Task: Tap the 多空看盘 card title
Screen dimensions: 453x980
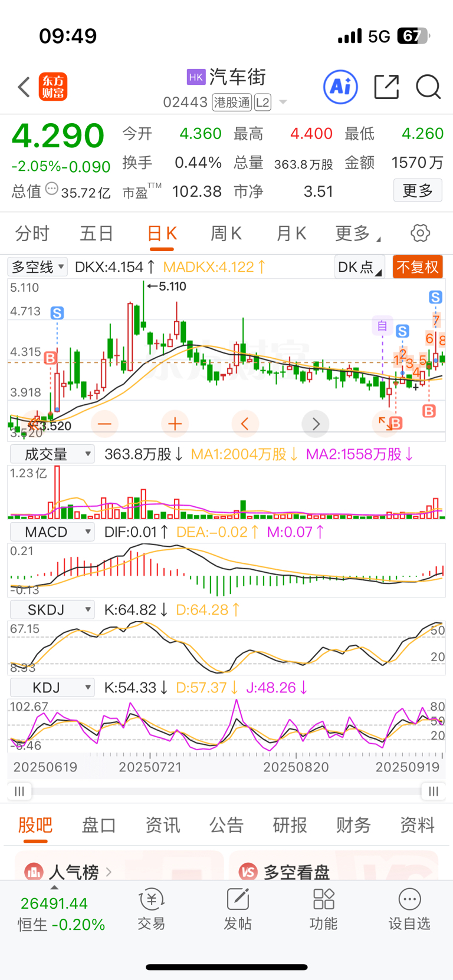Action: tap(297, 872)
